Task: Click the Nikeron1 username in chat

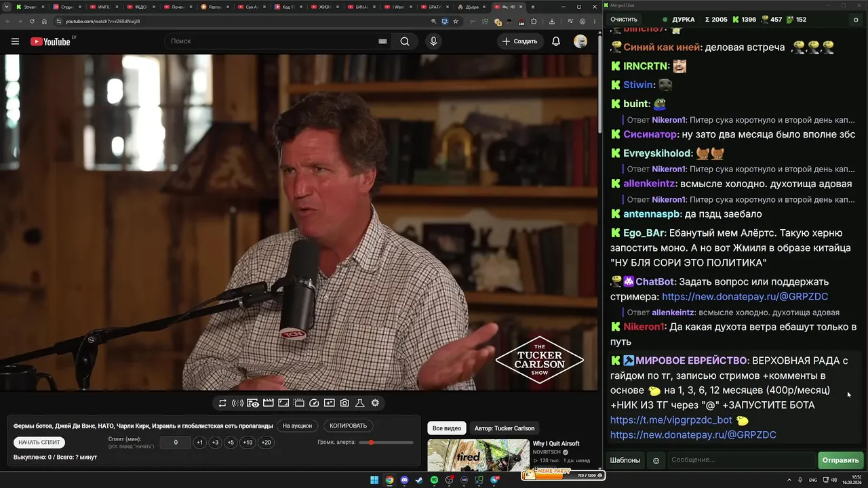Action: coord(644,327)
